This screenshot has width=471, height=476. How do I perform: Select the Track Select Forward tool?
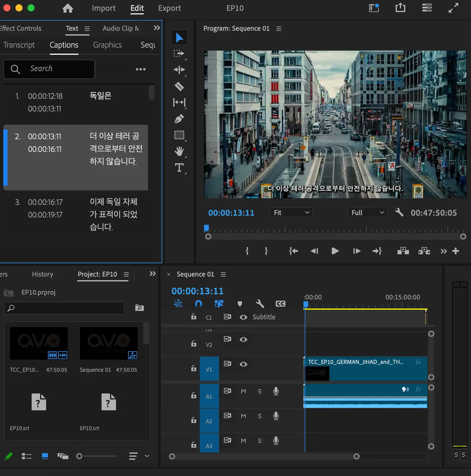pos(179,54)
